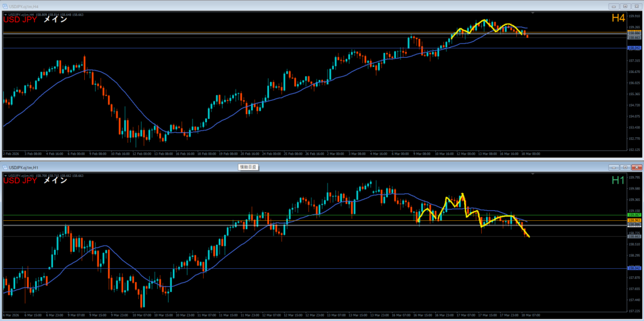The width and height of the screenshot is (644, 321).
Task: Close the USDJPY H4 chart window
Action: coord(636,6)
